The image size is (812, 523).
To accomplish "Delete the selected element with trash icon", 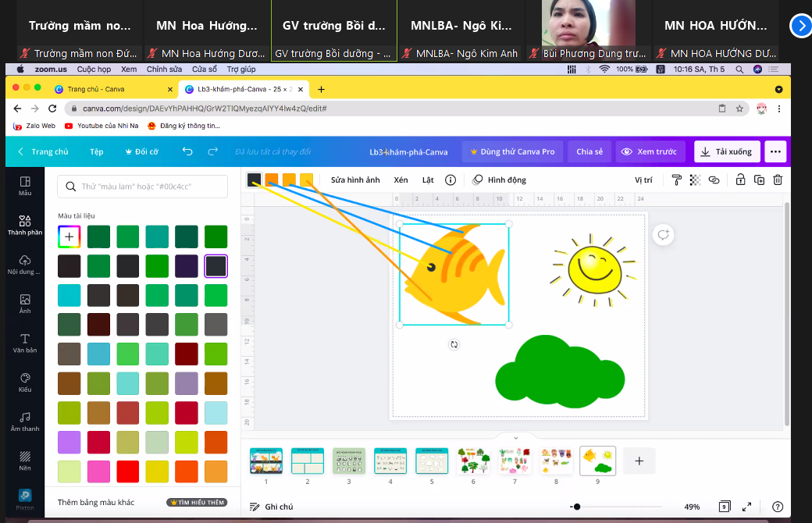I will click(778, 180).
